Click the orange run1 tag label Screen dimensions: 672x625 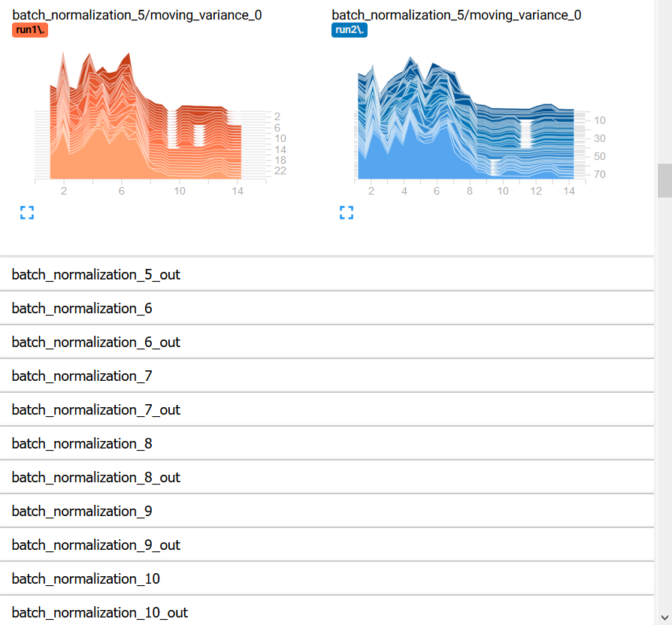[x=30, y=30]
